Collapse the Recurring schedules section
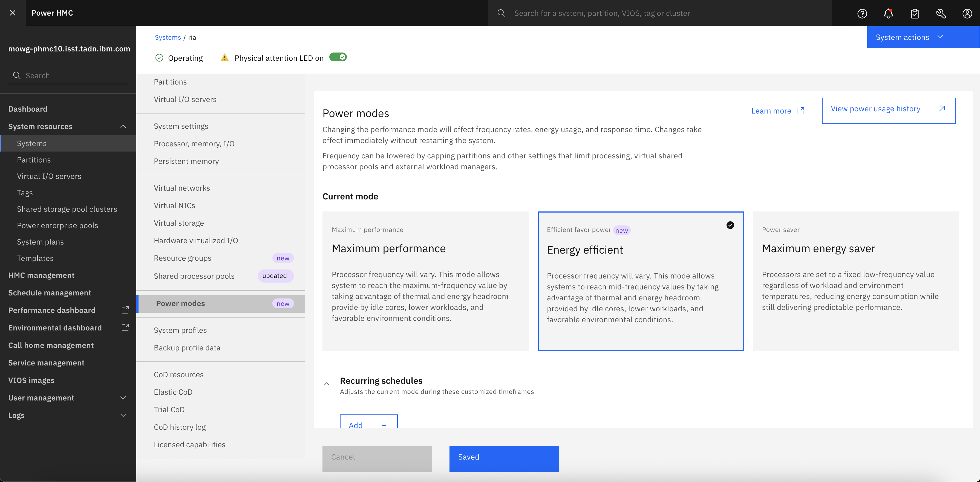Screen dimensions: 980x482 tap(327, 384)
